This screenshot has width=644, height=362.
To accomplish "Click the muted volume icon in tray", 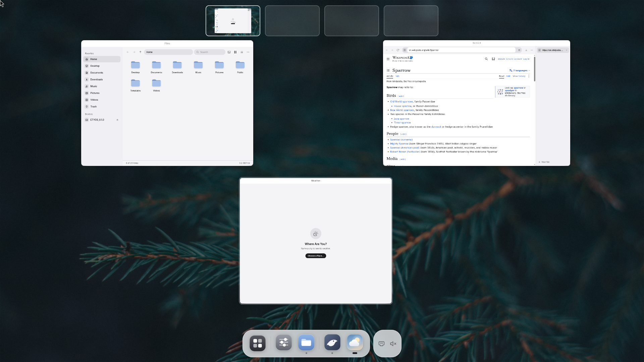I will (393, 344).
